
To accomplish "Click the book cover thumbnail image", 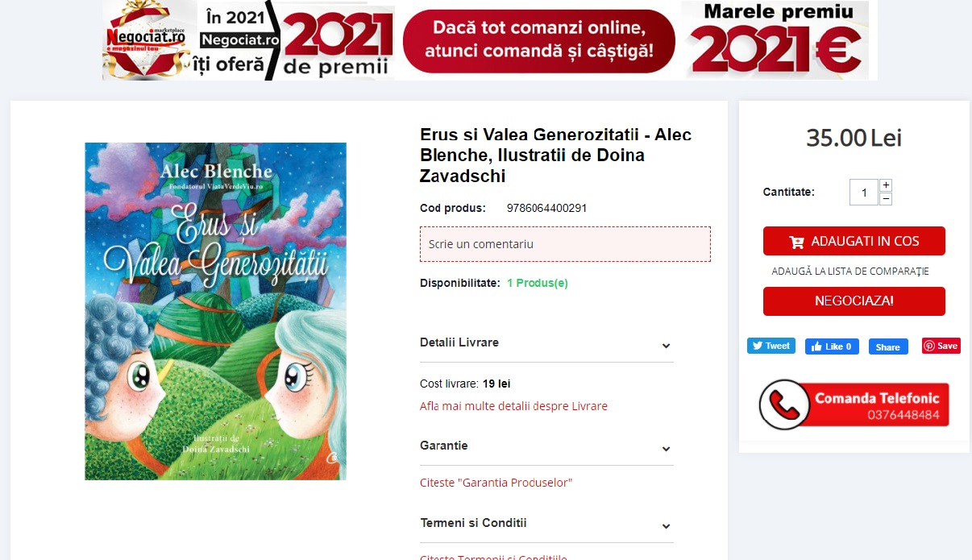I will coord(215,311).
